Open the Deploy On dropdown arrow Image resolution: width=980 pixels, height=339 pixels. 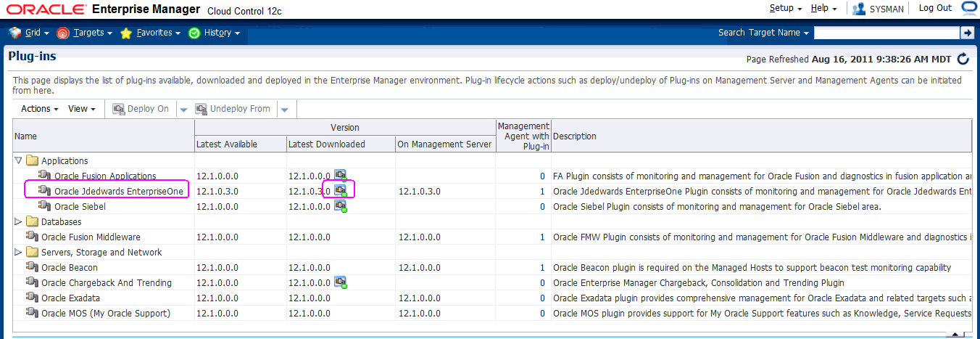[x=183, y=110]
